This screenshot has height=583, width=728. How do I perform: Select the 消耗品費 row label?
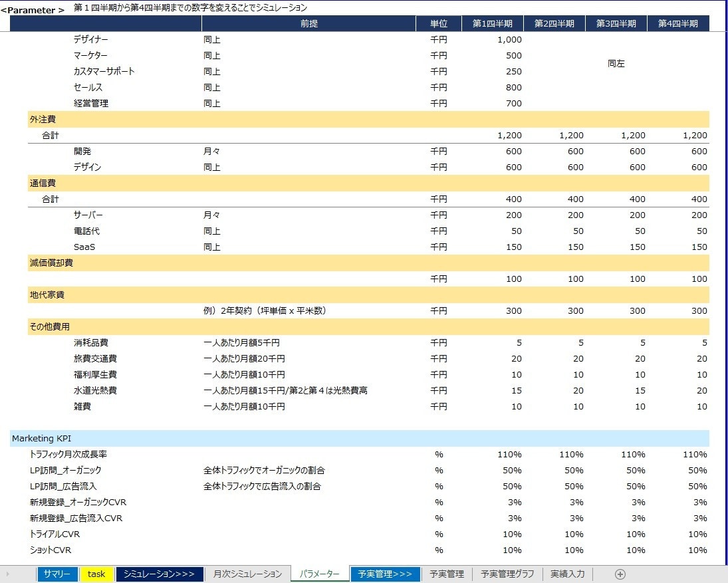[91, 342]
